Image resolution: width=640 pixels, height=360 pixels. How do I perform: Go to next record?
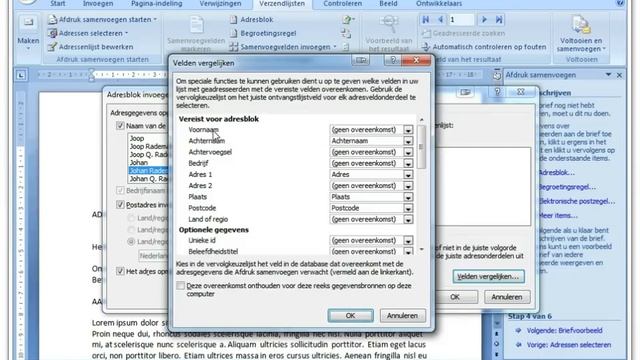(x=484, y=19)
